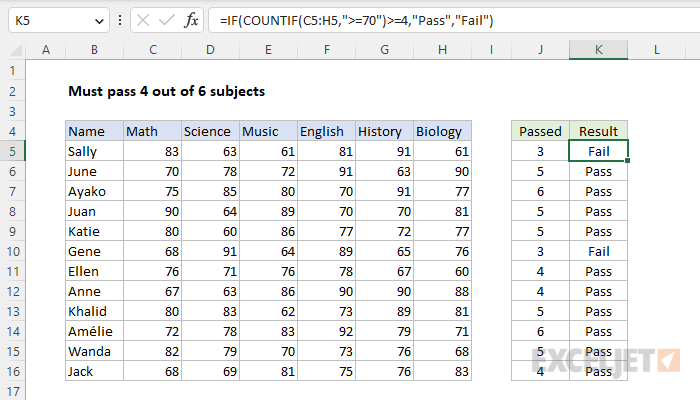Select the column C header
This screenshot has height=400, width=700.
tap(152, 50)
